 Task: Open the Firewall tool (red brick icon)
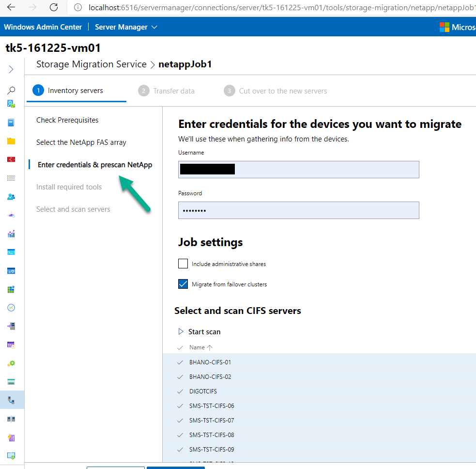pyautogui.click(x=11, y=159)
